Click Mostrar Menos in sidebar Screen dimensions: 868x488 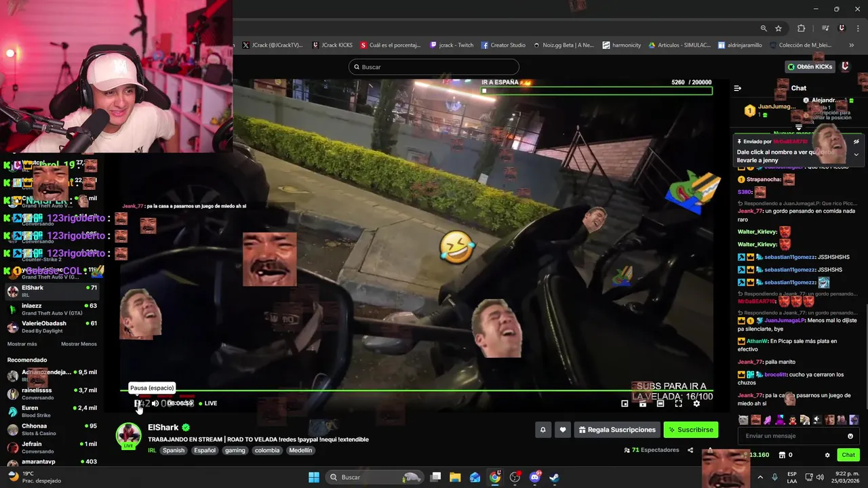[x=79, y=344]
